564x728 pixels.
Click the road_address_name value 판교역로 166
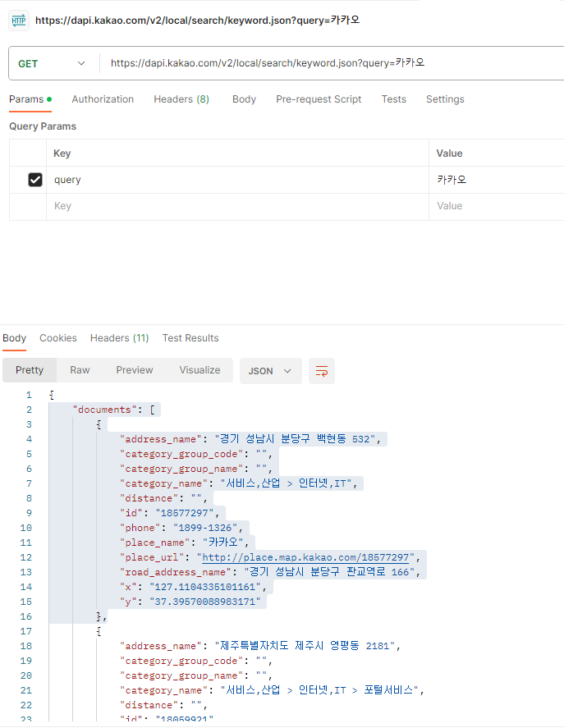pos(329,572)
